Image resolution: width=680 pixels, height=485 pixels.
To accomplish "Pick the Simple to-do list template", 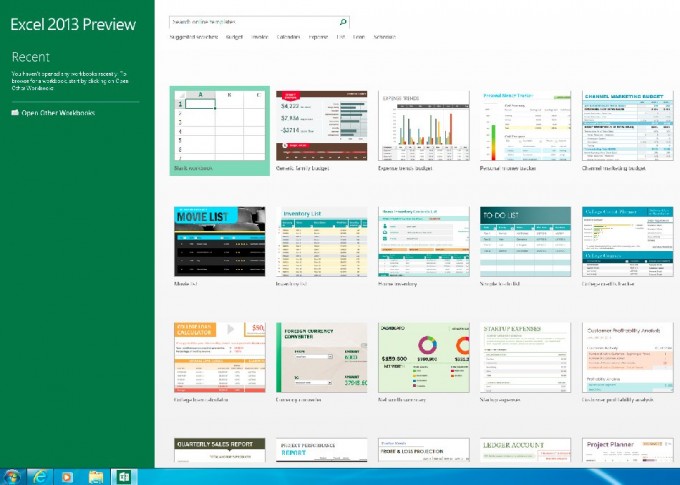I will [x=525, y=246].
